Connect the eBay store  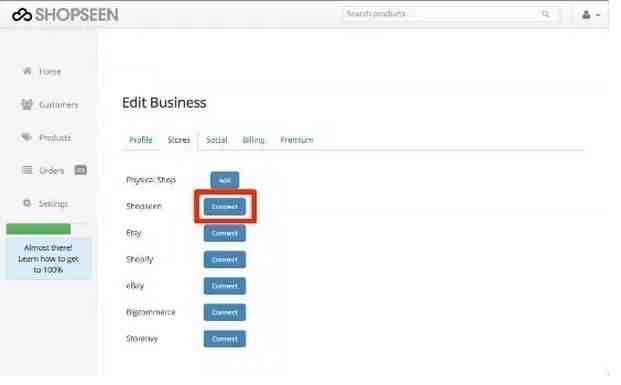225,286
